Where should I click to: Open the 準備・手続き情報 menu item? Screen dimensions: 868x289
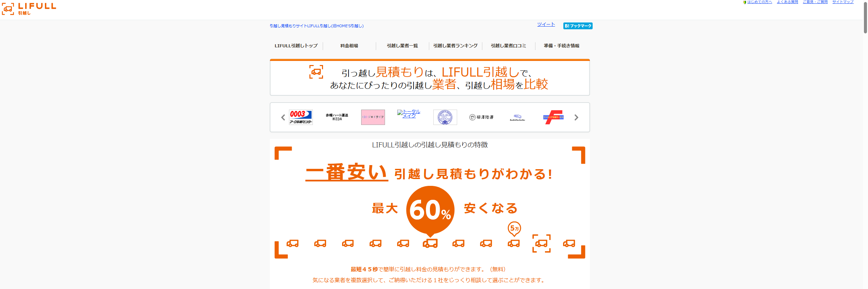tap(562, 46)
